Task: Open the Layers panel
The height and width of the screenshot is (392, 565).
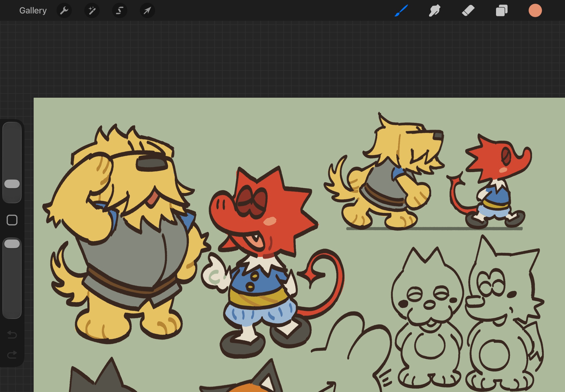Action: (502, 11)
